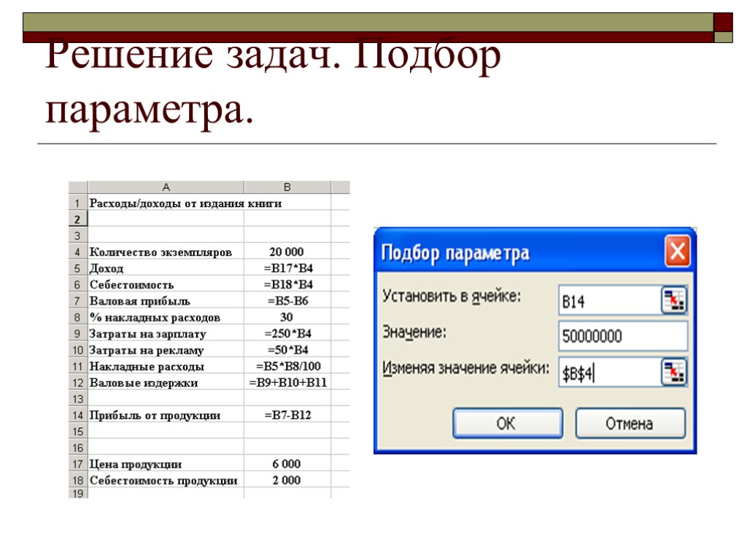The height and width of the screenshot is (560, 747).
Task: Select Количество экземпляров label cell
Action: click(x=166, y=252)
